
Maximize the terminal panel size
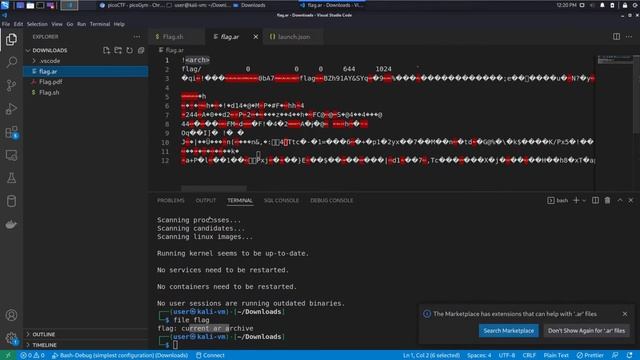click(x=620, y=200)
